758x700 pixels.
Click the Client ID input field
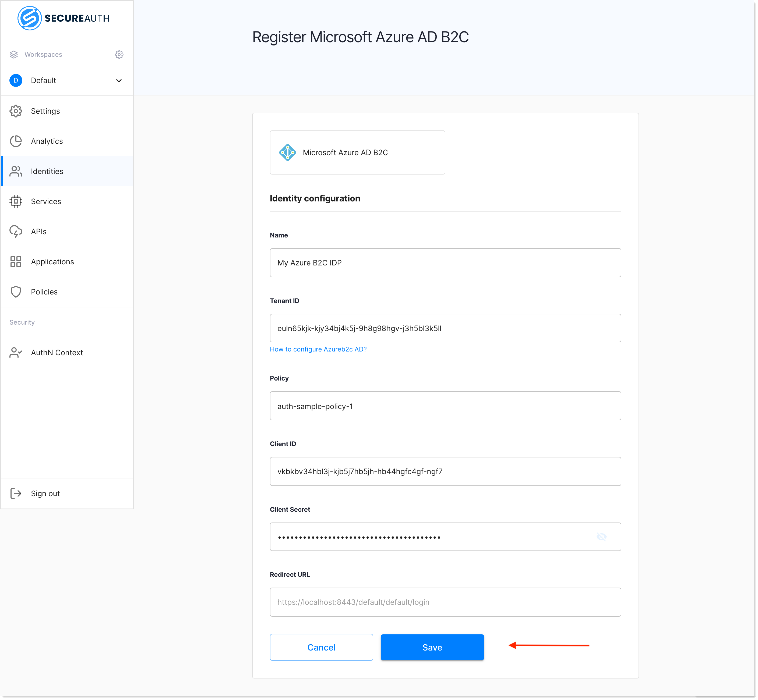click(445, 472)
